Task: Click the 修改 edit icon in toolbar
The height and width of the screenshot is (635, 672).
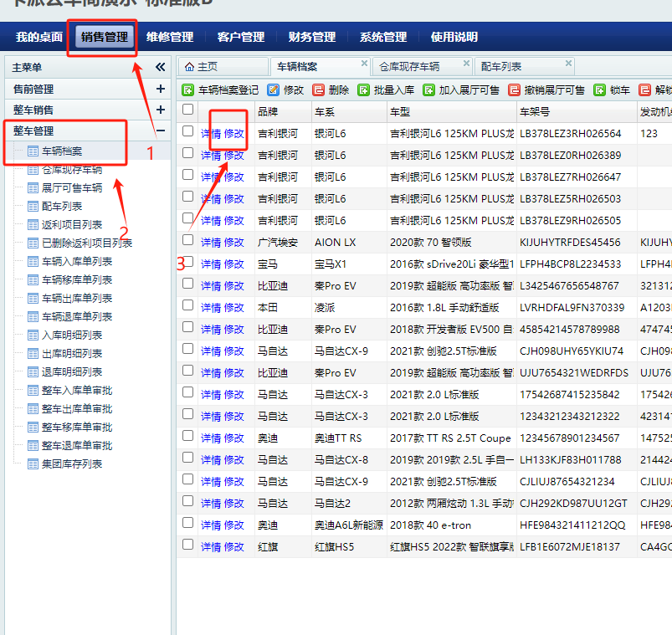Action: click(274, 90)
